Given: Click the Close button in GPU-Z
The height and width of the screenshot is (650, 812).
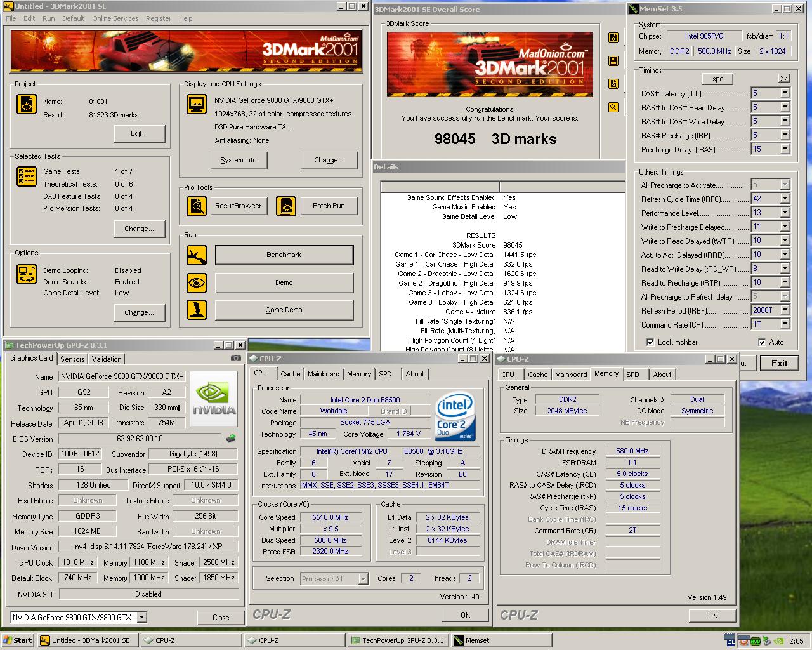Looking at the screenshot, I should (221, 617).
